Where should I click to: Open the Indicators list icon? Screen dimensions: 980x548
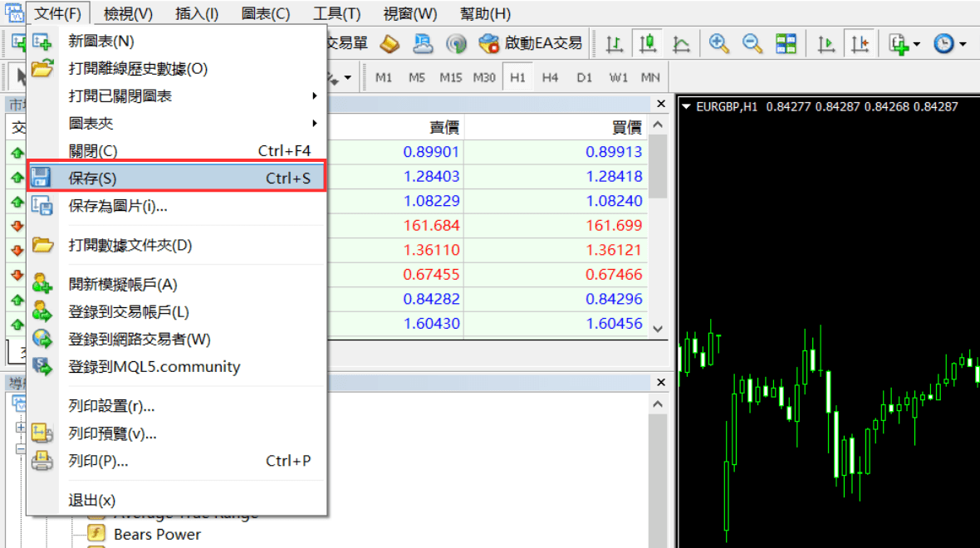click(x=898, y=42)
